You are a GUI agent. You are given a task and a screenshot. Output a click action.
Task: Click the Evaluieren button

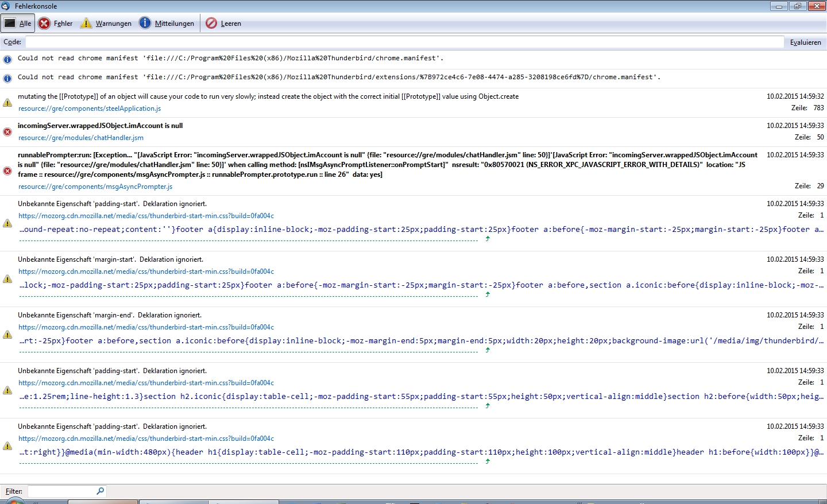tap(805, 42)
